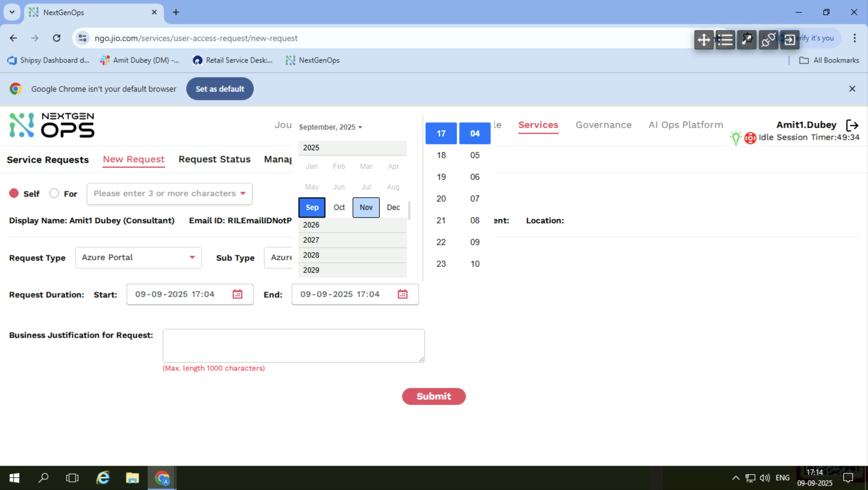This screenshot has height=490, width=868.
Task: Open the Start date calendar icon
Action: coord(237,294)
